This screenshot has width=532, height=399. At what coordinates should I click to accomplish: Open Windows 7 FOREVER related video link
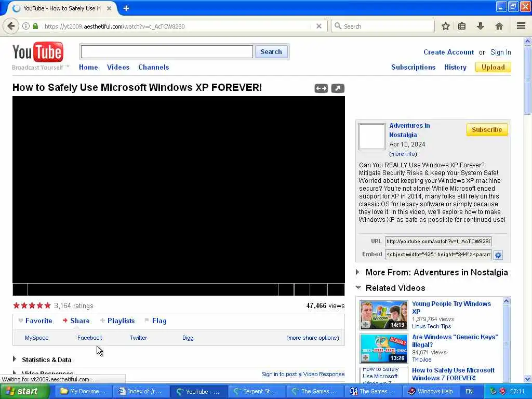pyautogui.click(x=453, y=374)
